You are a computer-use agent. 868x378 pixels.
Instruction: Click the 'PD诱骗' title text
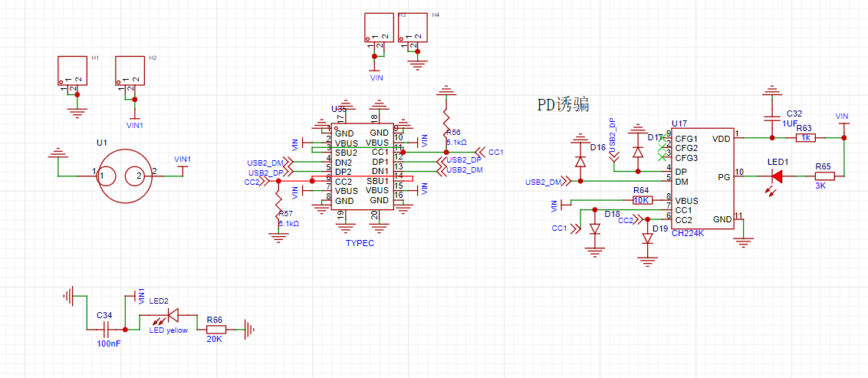pyautogui.click(x=563, y=104)
